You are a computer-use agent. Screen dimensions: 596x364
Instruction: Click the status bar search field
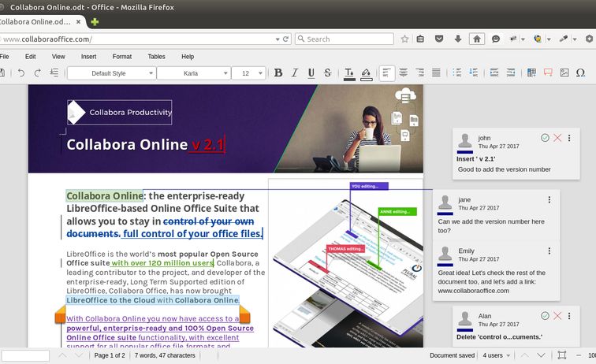[25, 355]
